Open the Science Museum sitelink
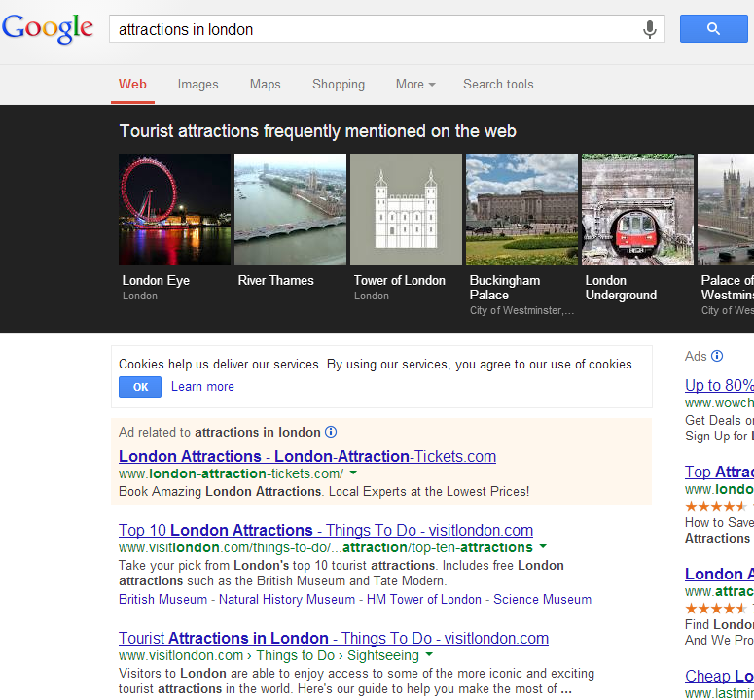Screen dimensions: 754x700 tap(543, 600)
